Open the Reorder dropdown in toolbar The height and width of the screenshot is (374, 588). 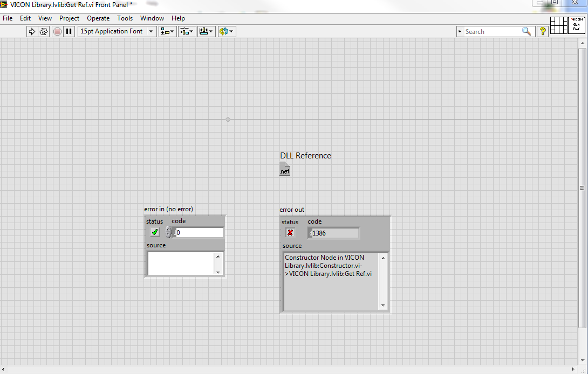point(227,31)
